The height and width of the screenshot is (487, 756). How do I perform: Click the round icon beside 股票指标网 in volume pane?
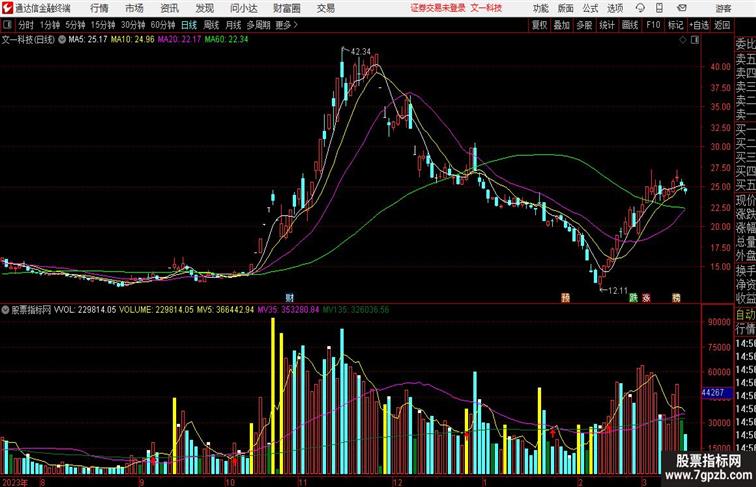click(5, 310)
